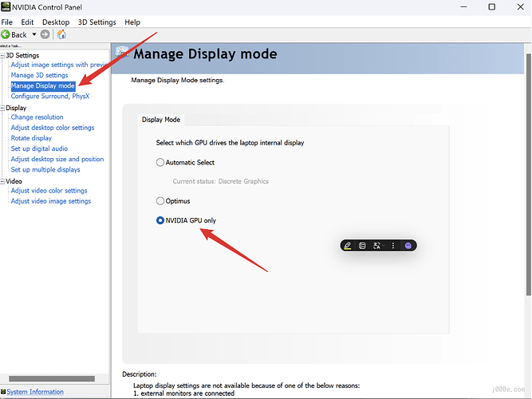Click the right pane vertical scrollbar
This screenshot has width=532, height=399.
tap(528, 175)
